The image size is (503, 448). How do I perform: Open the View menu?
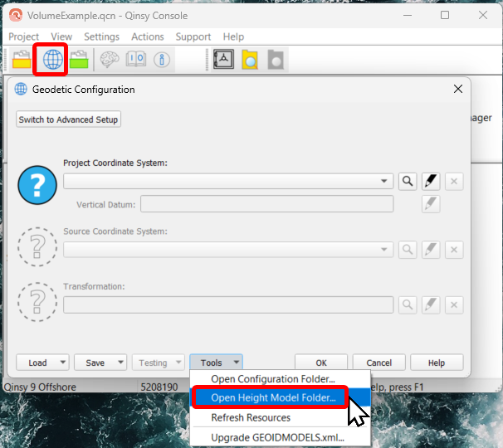pos(61,37)
